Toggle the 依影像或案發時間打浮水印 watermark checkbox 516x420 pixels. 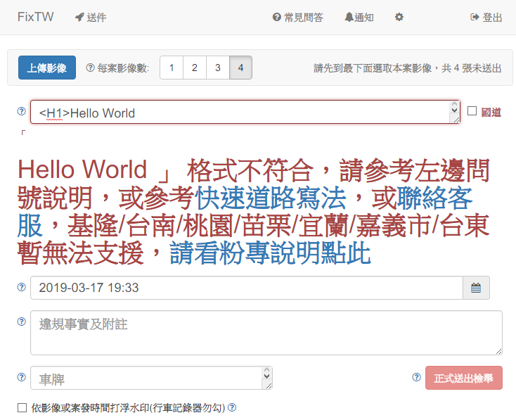click(x=22, y=408)
